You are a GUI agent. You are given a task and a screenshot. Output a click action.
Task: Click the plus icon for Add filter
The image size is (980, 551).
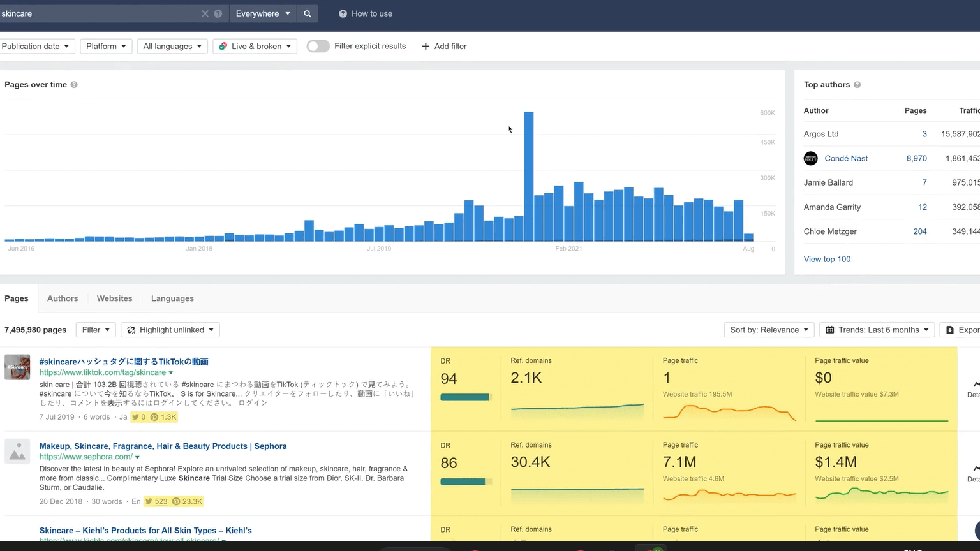426,47
